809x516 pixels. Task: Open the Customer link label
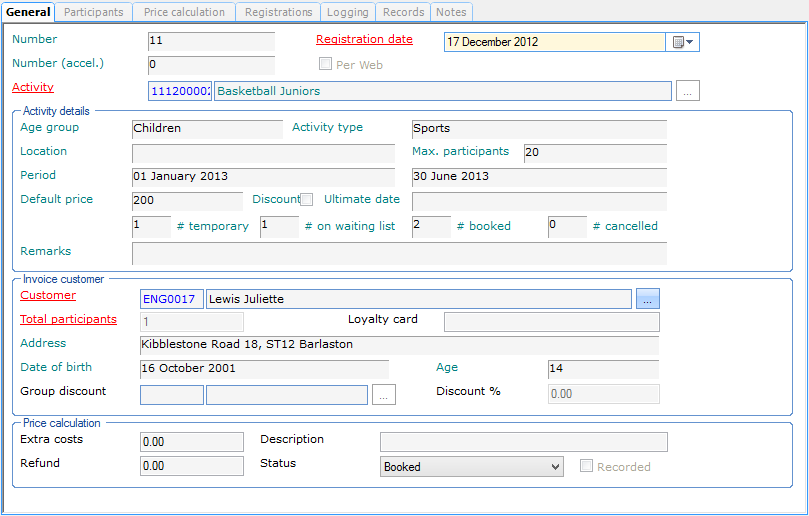pos(48,296)
